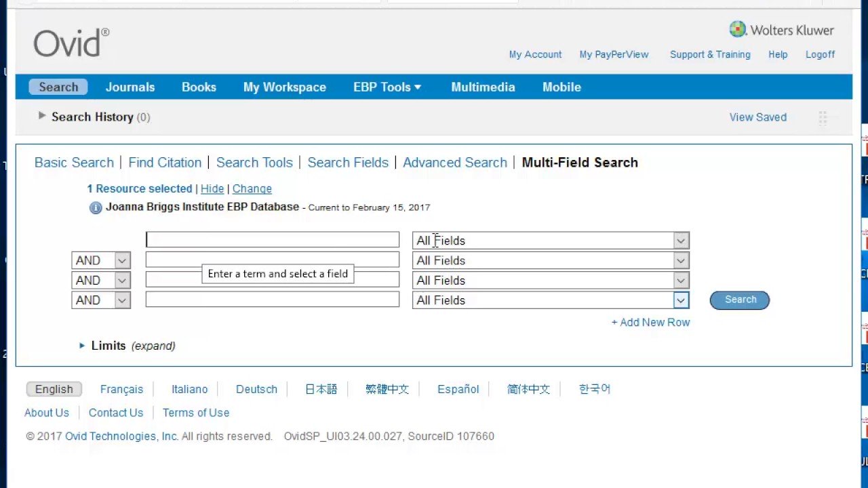Click the Wolters Kluwer logo
Image resolution: width=868 pixels, height=488 pixels.
pyautogui.click(x=781, y=30)
